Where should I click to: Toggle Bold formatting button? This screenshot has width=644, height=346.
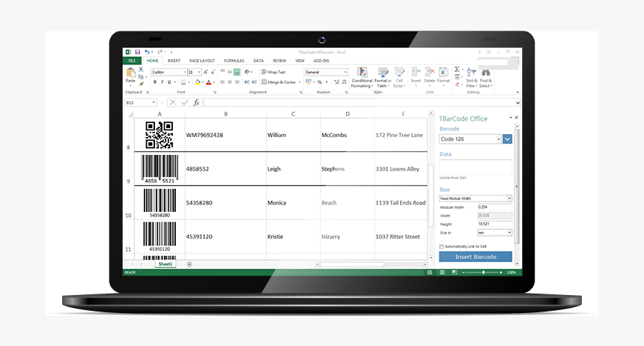pyautogui.click(x=154, y=82)
